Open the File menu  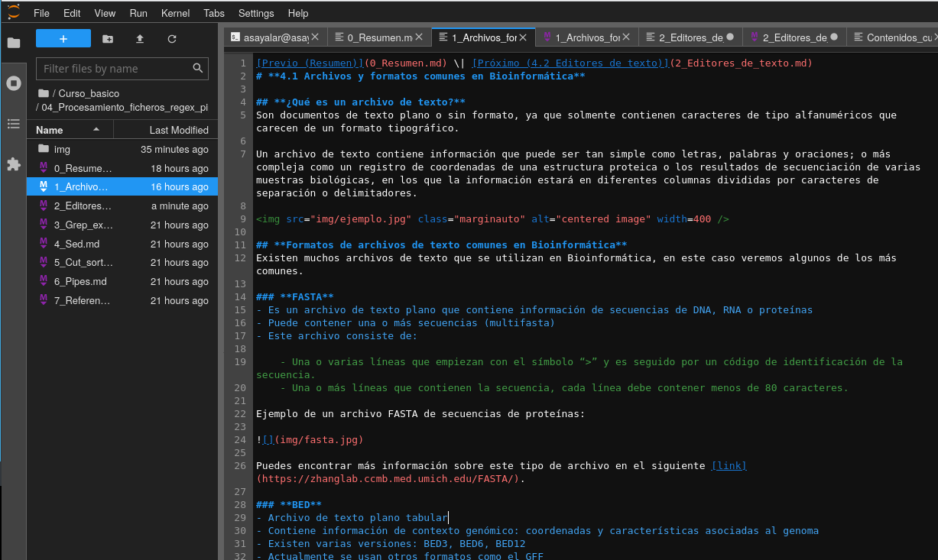point(41,13)
